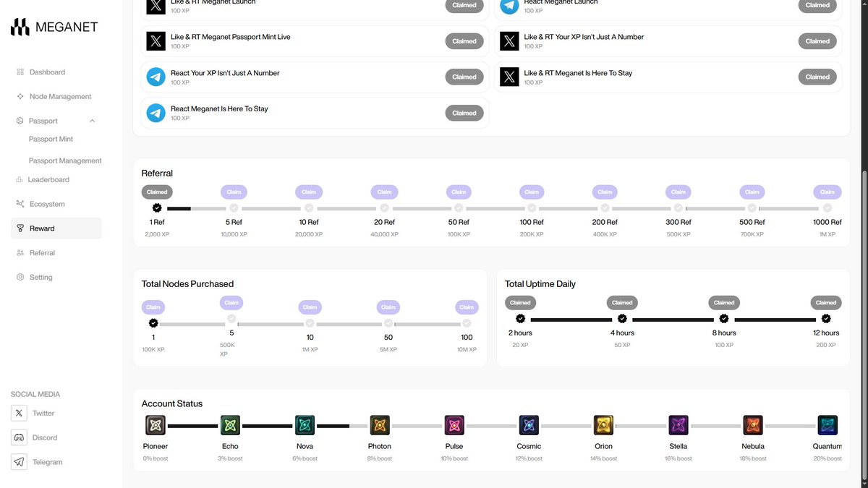The height and width of the screenshot is (488, 868).
Task: Select Reward in the sidebar
Action: [x=56, y=228]
